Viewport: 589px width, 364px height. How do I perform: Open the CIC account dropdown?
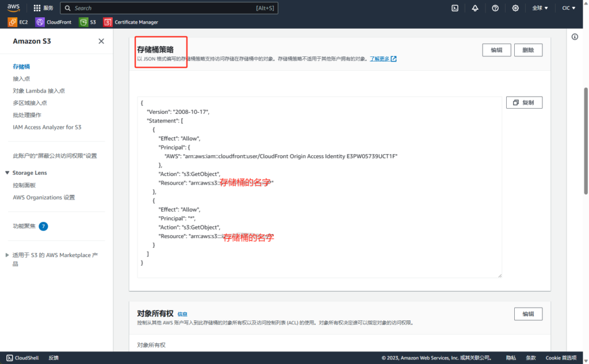point(569,8)
